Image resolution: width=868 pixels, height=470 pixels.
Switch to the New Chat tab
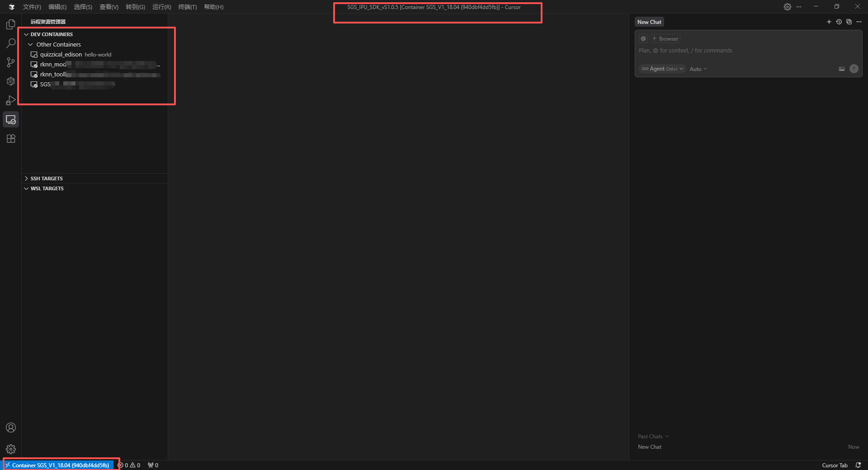(x=649, y=22)
